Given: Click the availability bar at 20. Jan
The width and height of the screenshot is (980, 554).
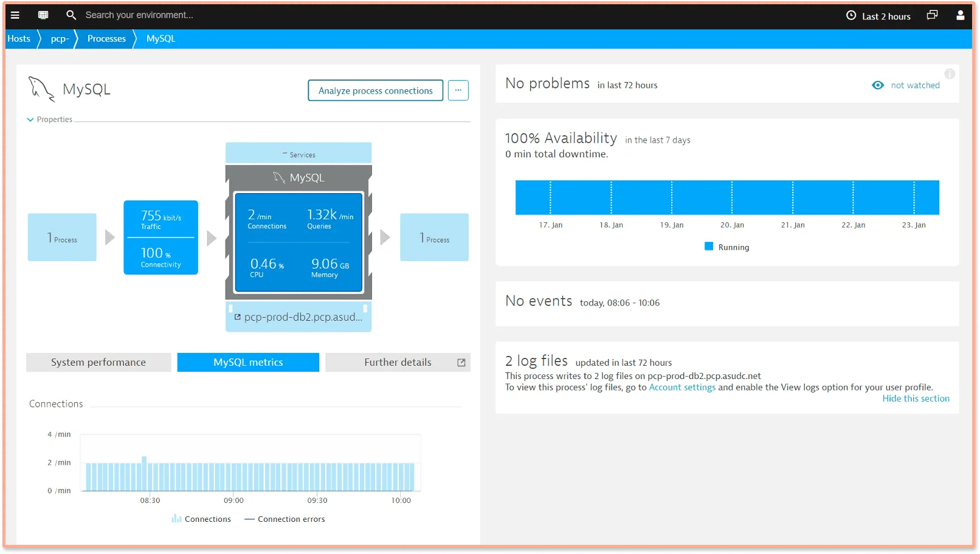Looking at the screenshot, I should pyautogui.click(x=732, y=197).
